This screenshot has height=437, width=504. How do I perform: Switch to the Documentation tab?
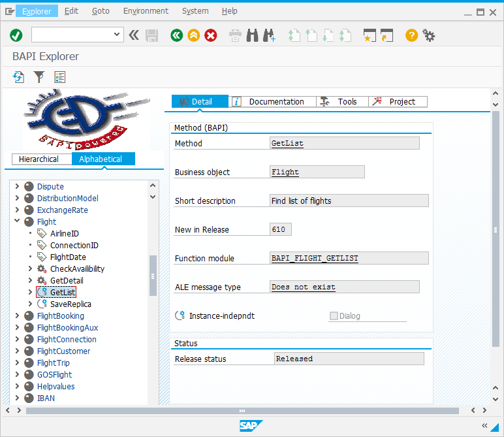tap(272, 102)
